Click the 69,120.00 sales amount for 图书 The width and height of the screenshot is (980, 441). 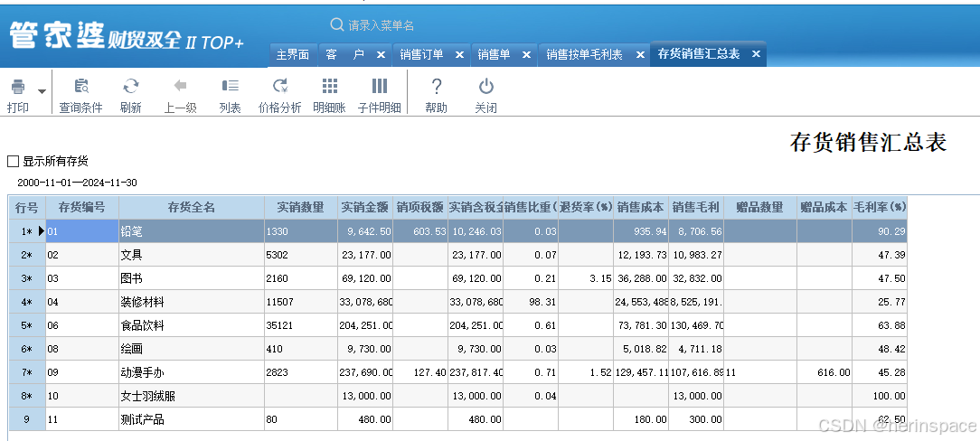click(365, 278)
